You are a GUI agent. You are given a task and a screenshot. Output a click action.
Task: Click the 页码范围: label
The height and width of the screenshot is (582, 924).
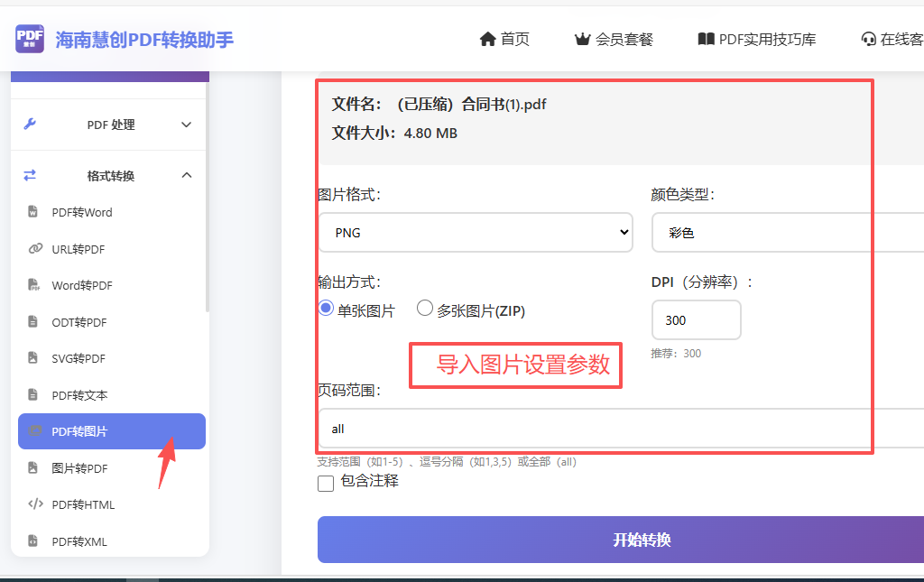click(349, 391)
